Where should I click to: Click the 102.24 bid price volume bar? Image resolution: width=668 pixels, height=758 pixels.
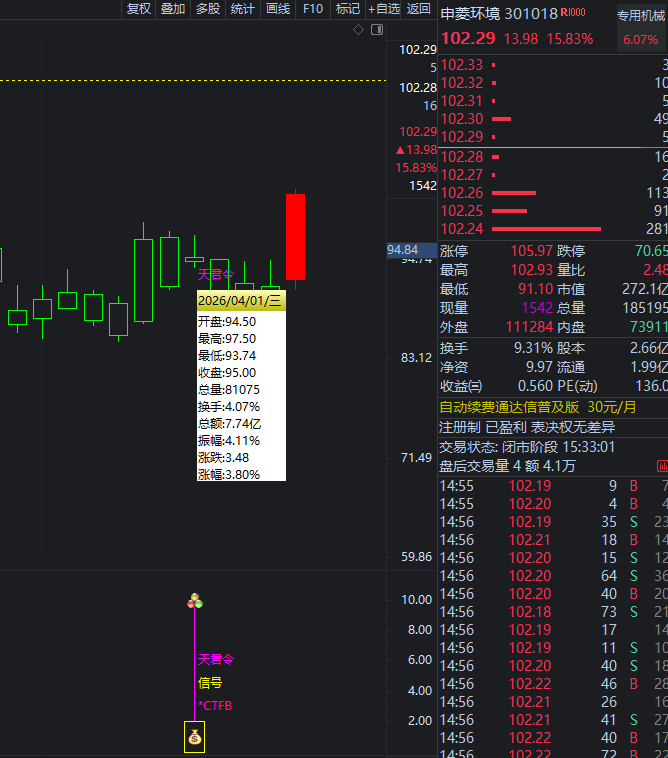(547, 229)
